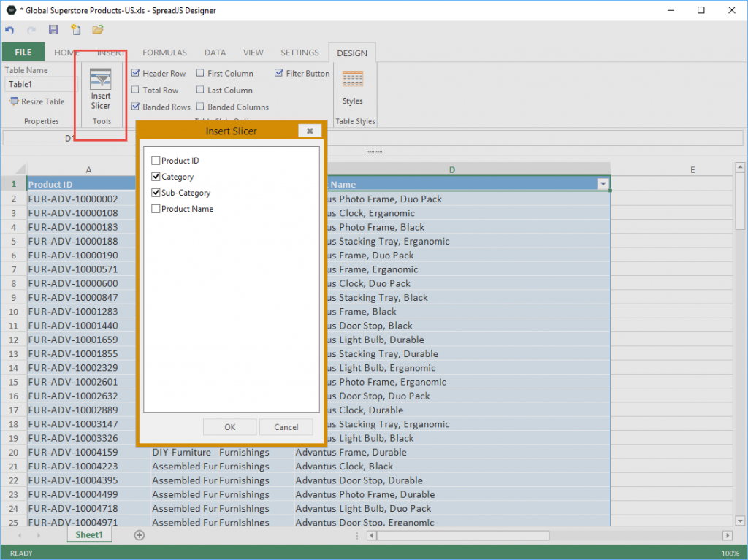Viewport: 748px width, 560px height.
Task: Switch to the FORMULAS tab
Action: [x=164, y=53]
